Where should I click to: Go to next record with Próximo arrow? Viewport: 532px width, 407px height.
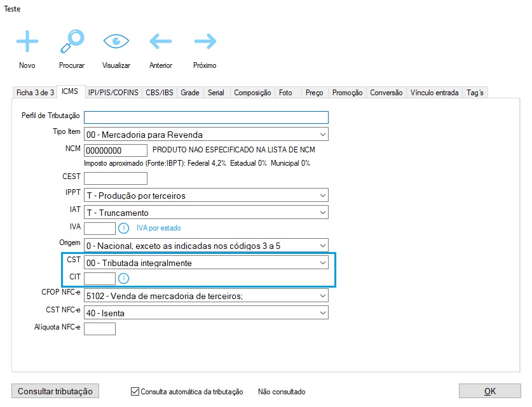click(x=205, y=42)
